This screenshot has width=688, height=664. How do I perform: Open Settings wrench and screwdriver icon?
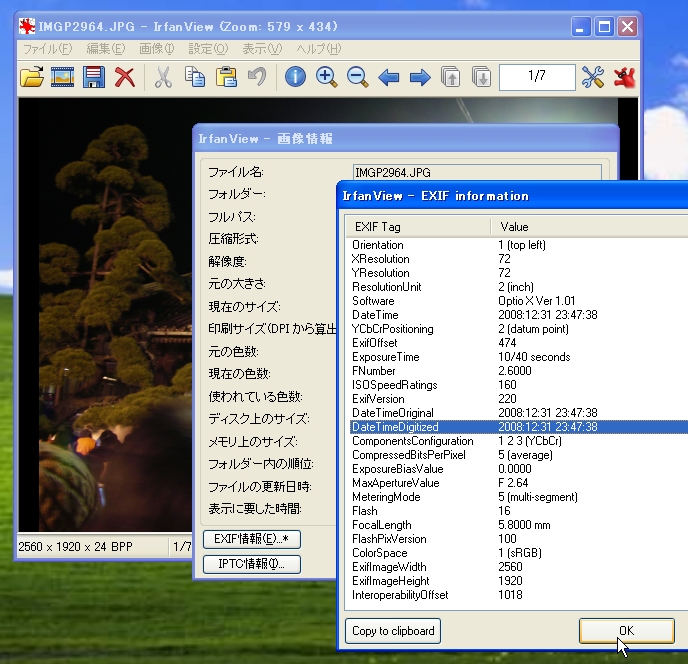point(593,77)
